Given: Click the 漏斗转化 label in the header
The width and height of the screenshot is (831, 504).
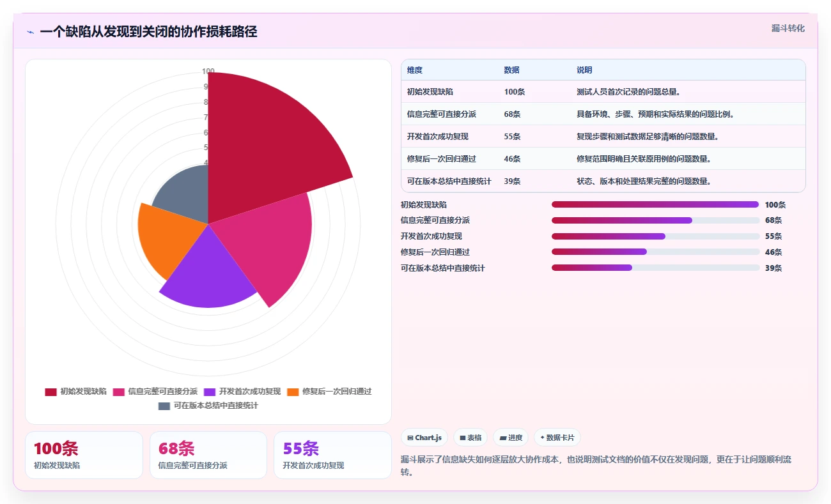Looking at the screenshot, I should (x=788, y=28).
